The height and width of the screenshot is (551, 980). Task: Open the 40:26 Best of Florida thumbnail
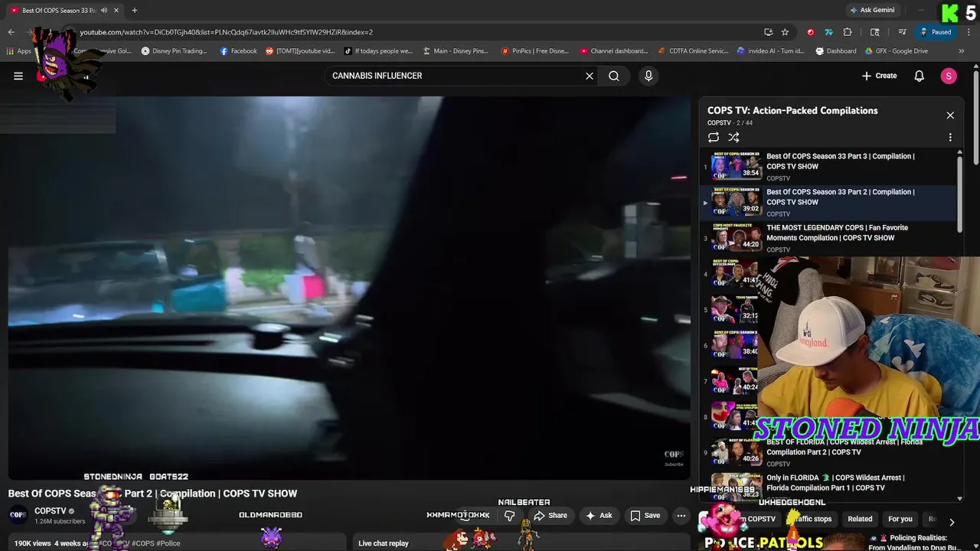(x=735, y=452)
